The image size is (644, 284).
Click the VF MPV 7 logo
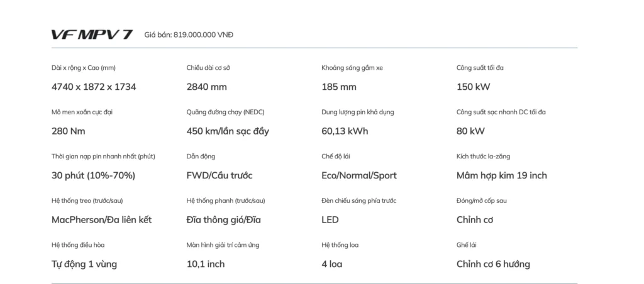coord(92,35)
